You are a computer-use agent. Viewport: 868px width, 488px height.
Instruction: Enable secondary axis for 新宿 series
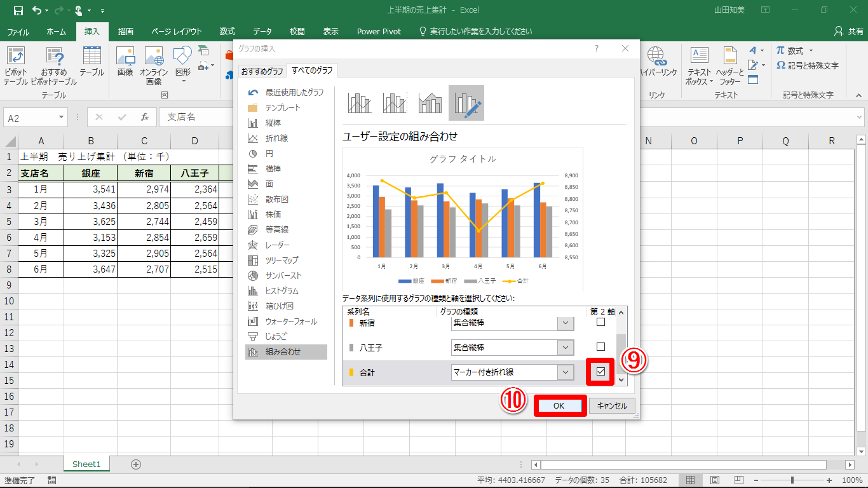click(600, 322)
